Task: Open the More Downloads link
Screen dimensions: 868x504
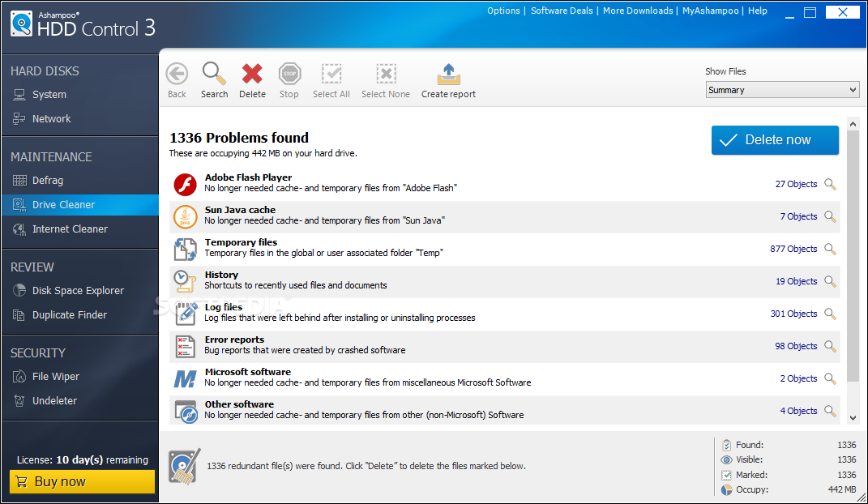Action: (638, 11)
